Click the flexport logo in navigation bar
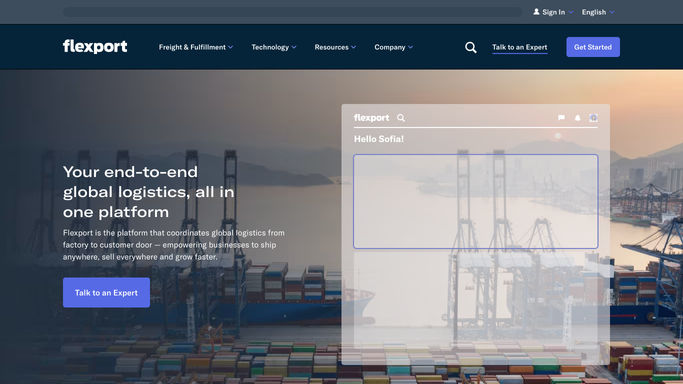This screenshot has width=683, height=384. pyautogui.click(x=95, y=47)
